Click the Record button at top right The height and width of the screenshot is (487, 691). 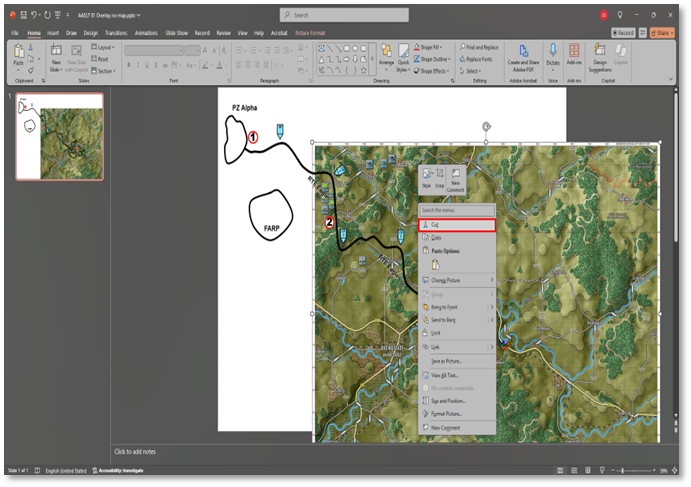click(625, 33)
